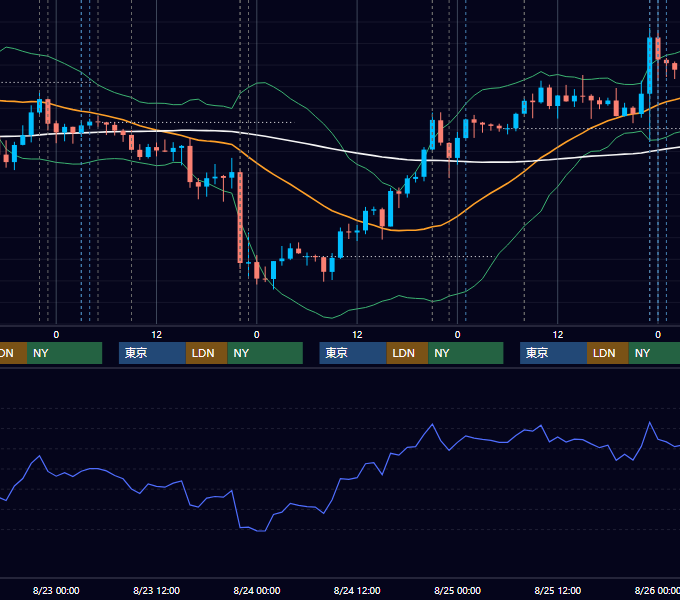Click the tall red candle before 8/24 00:00
This screenshot has height=600, width=680.
[240, 217]
